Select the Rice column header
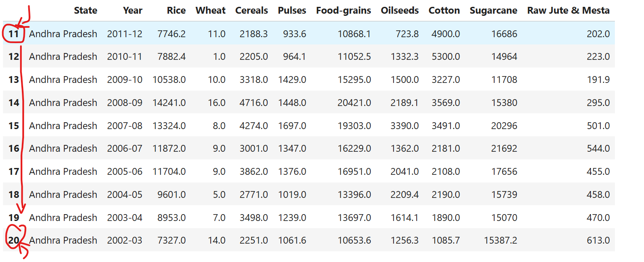Viewport: 644px width, 262px height. (x=176, y=11)
